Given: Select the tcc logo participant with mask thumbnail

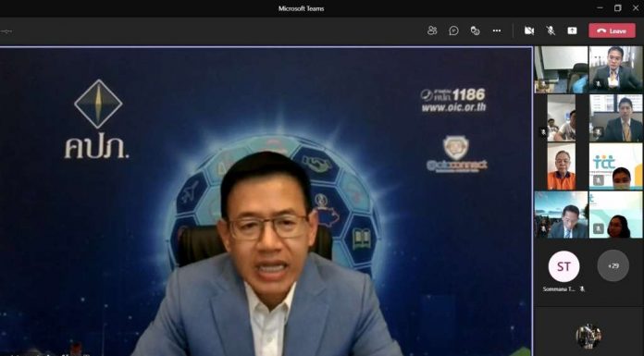Looking at the screenshot, I should click(615, 166).
